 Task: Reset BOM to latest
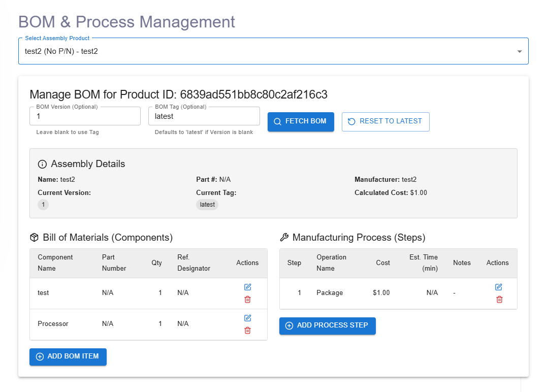pos(385,121)
